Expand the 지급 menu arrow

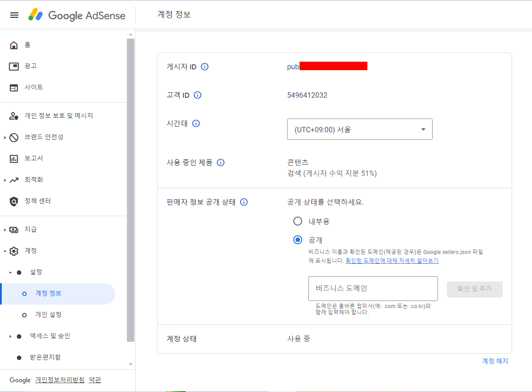click(x=5, y=230)
